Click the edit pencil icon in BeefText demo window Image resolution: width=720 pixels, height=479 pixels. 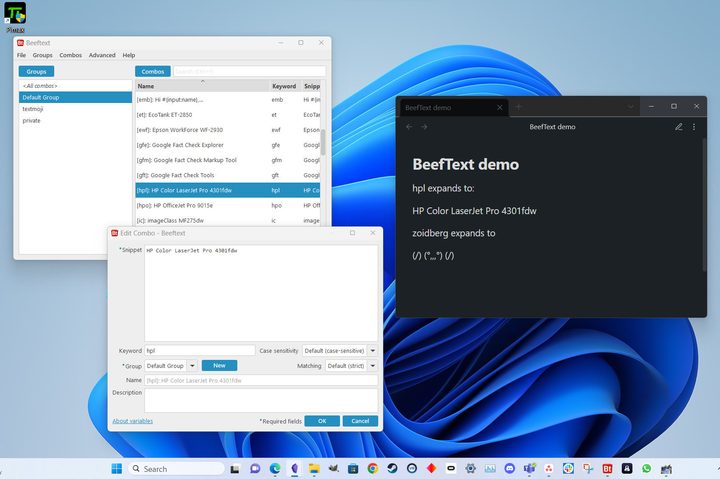pos(678,127)
